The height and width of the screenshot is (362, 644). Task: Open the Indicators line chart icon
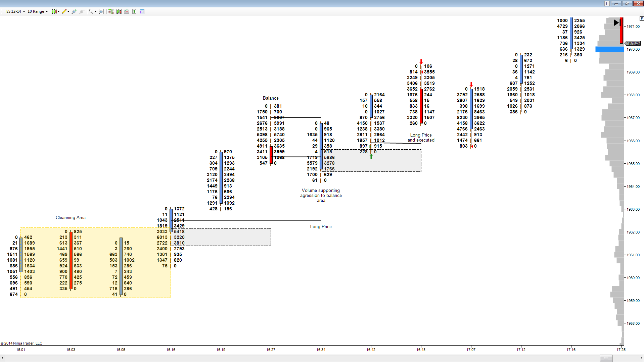(127, 11)
